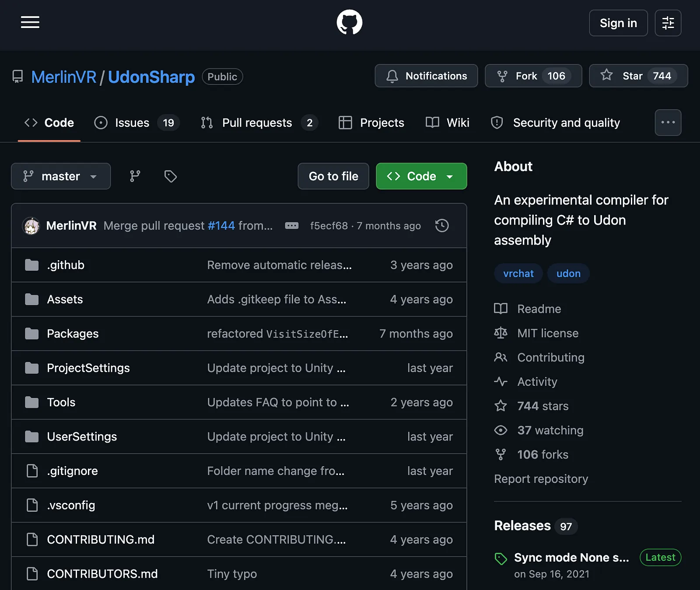Viewport: 700px width, 590px height.
Task: Click Report repository link
Action: click(541, 479)
